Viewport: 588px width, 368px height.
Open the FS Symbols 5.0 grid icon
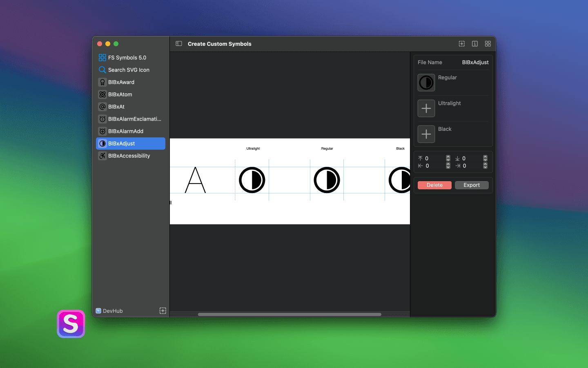point(102,57)
